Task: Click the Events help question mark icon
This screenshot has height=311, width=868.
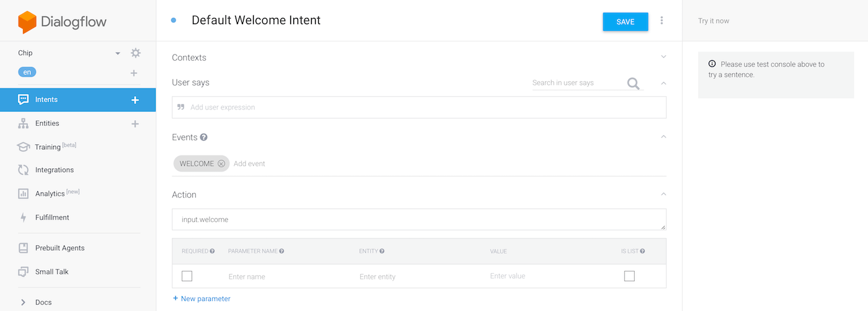Action: pyautogui.click(x=204, y=138)
